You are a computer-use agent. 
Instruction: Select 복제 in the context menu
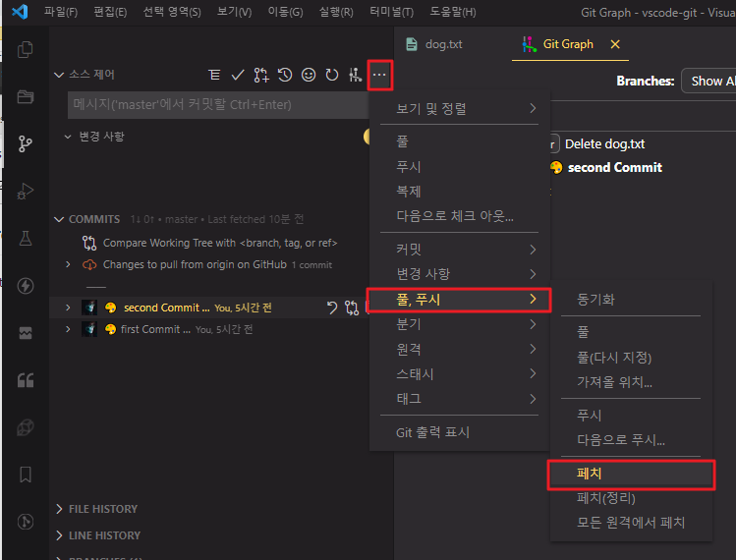pyautogui.click(x=459, y=192)
